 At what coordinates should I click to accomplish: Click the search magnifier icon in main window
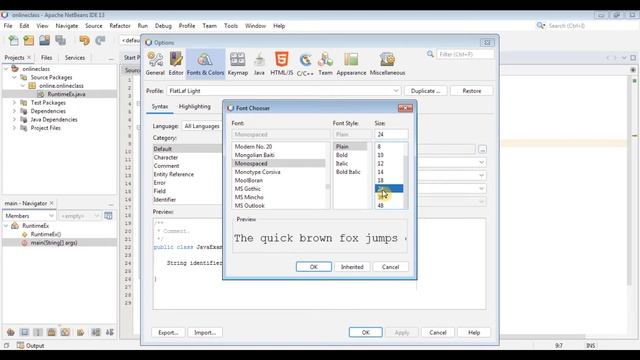[x=540, y=26]
